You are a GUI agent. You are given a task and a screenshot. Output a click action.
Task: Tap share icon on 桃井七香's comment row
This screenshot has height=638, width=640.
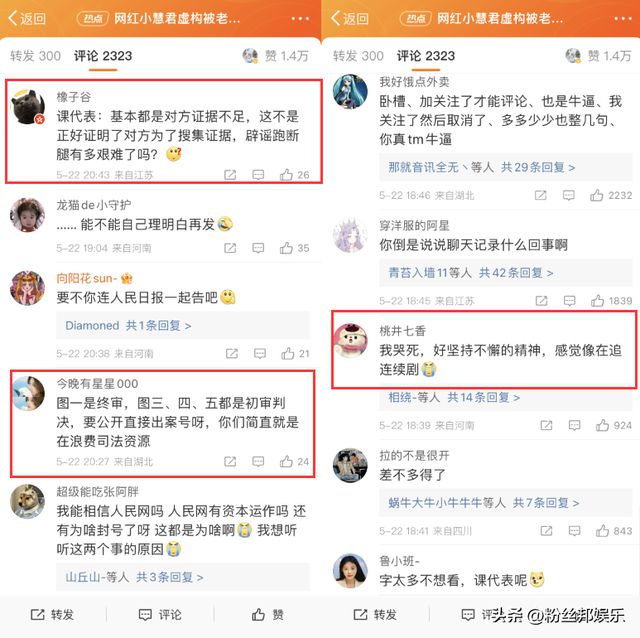546,426
